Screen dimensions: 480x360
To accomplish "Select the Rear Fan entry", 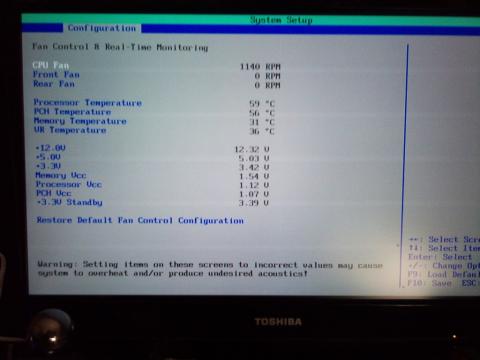I will point(54,84).
